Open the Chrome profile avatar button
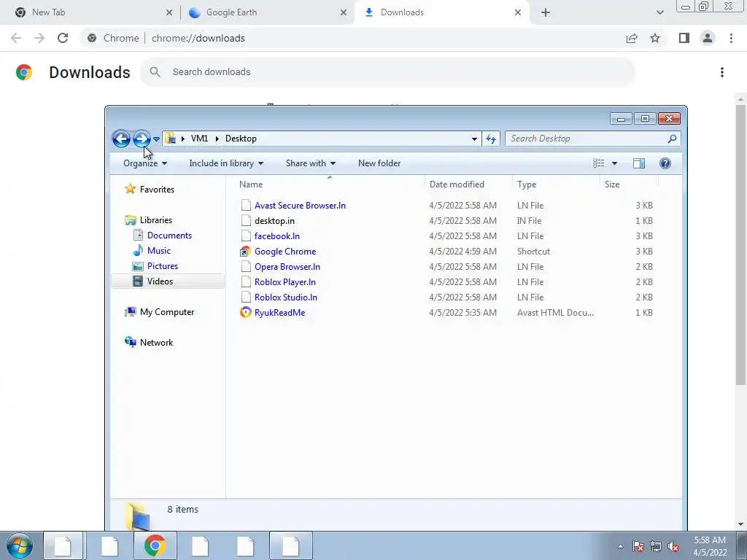This screenshot has height=560, width=747. click(708, 38)
